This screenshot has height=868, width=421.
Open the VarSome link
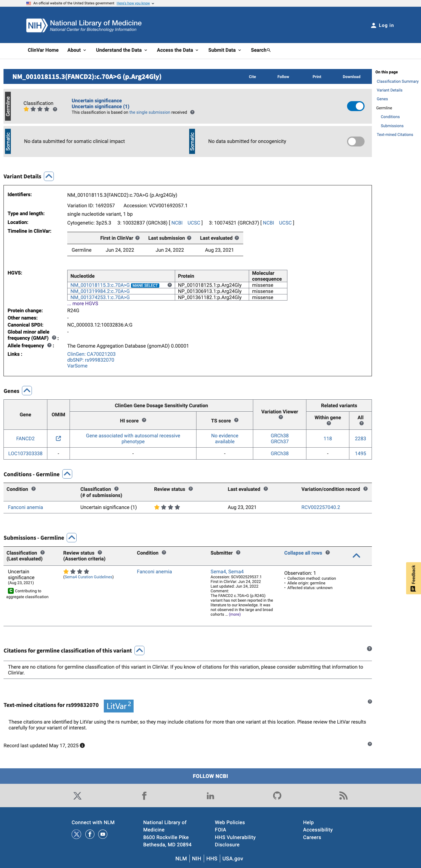click(77, 366)
